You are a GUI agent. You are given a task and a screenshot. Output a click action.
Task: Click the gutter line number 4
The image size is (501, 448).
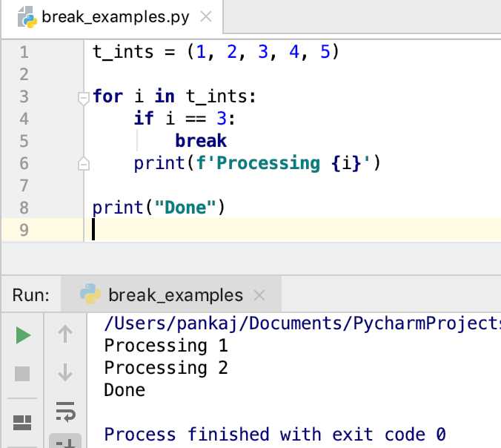tap(24, 119)
